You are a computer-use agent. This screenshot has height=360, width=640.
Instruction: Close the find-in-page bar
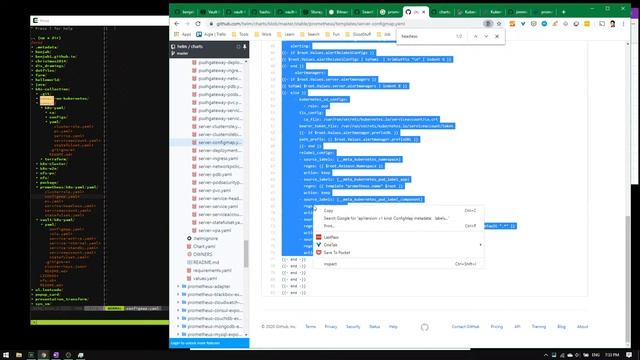497,36
